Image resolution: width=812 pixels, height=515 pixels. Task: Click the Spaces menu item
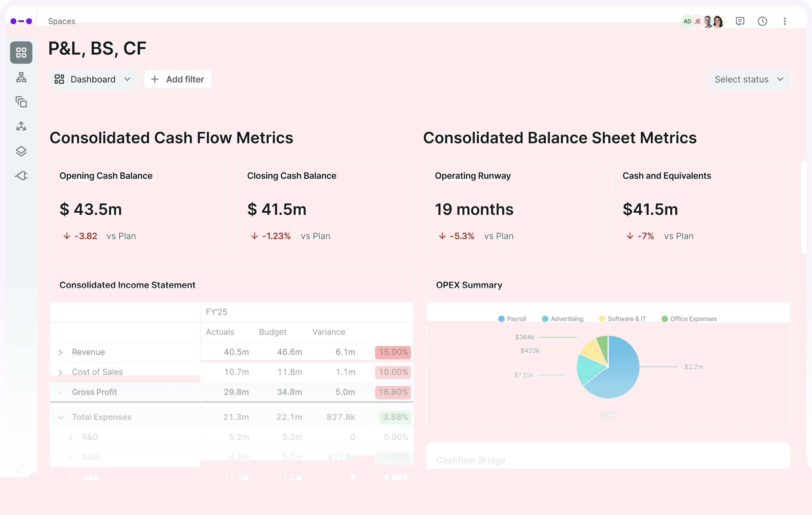(62, 21)
